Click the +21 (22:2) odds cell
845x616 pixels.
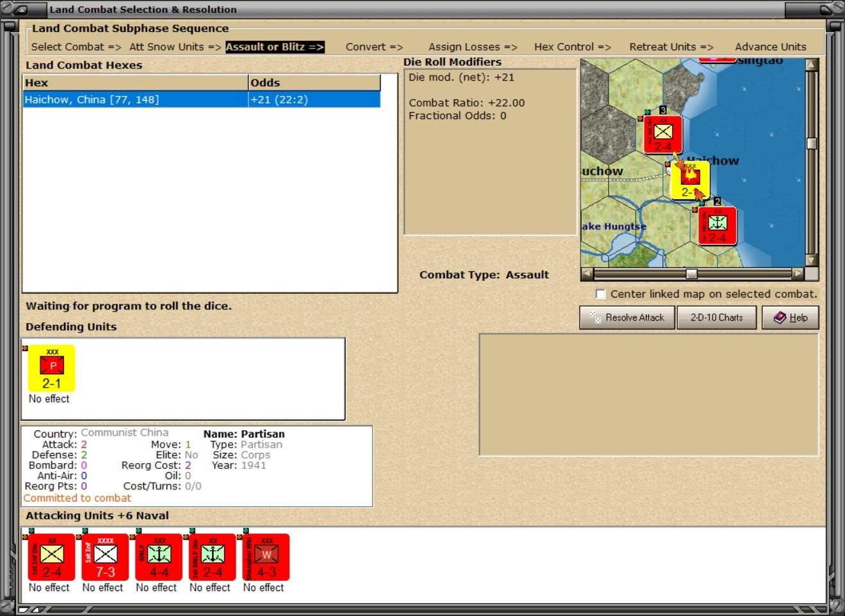314,99
